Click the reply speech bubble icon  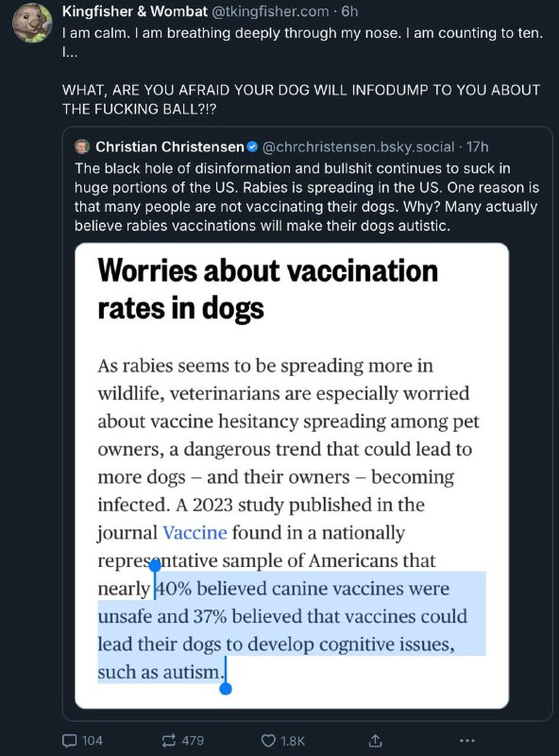70,740
